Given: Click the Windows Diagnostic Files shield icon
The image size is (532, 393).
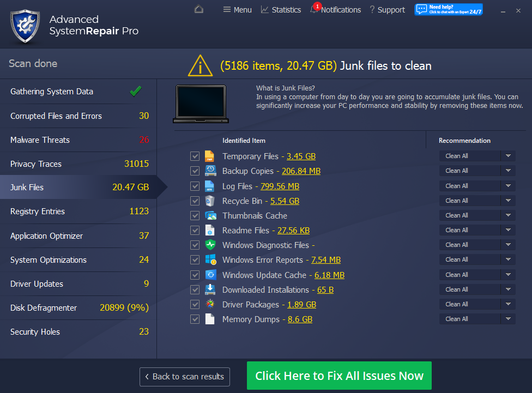Looking at the screenshot, I should (210, 245).
